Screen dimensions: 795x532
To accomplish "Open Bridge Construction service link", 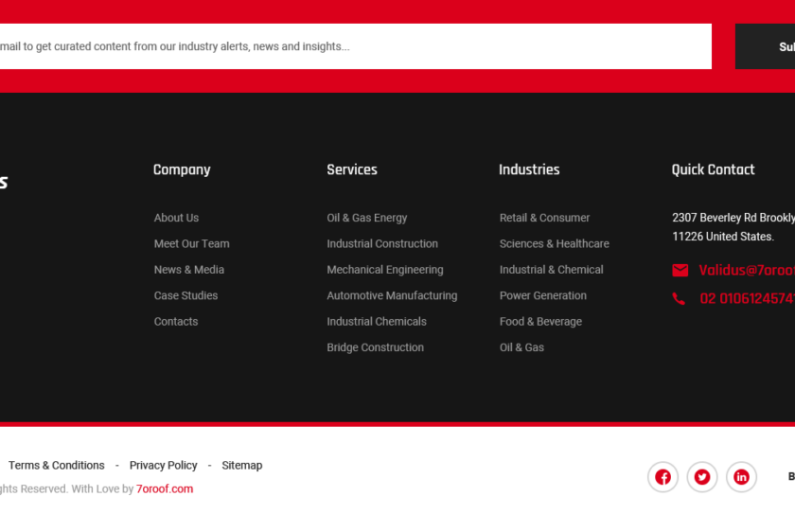I will click(375, 346).
